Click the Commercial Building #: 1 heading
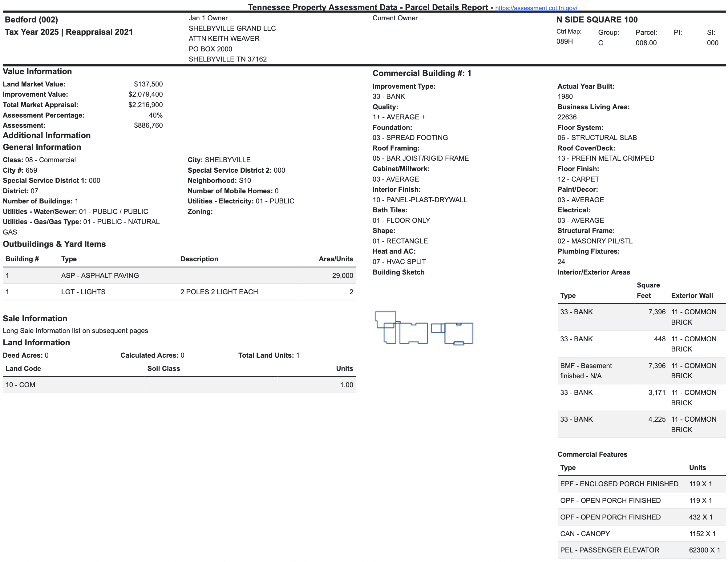This screenshot has width=728, height=562. [422, 73]
